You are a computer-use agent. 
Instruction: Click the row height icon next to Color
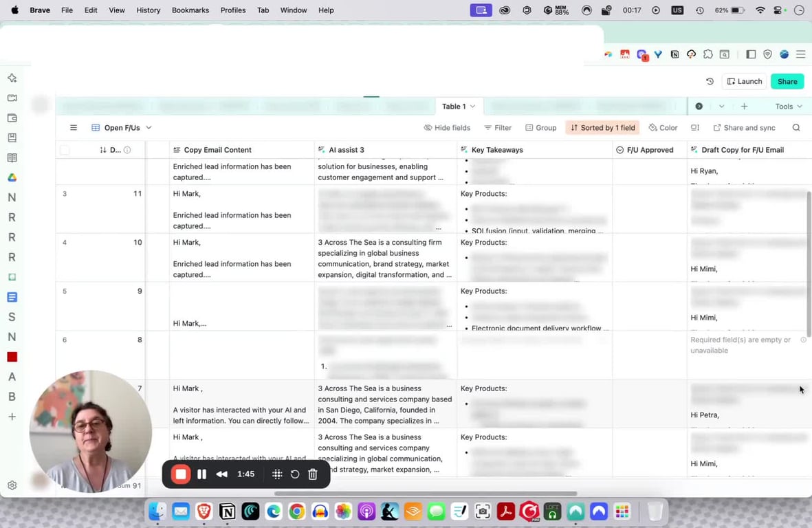point(694,128)
